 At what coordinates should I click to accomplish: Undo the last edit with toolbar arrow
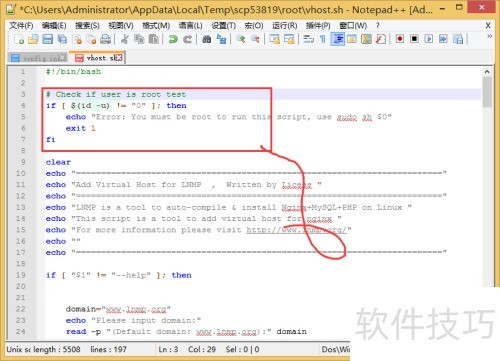(173, 39)
